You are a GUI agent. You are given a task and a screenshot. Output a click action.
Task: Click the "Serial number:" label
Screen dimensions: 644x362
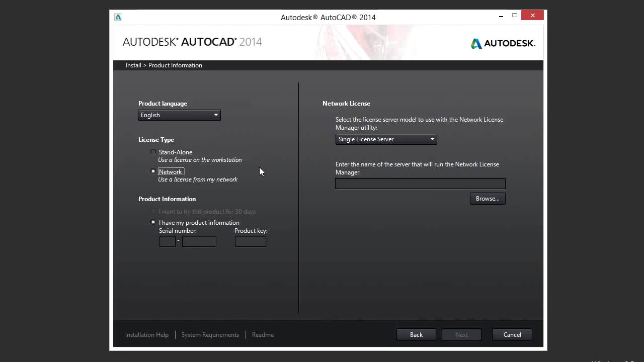pos(178,231)
